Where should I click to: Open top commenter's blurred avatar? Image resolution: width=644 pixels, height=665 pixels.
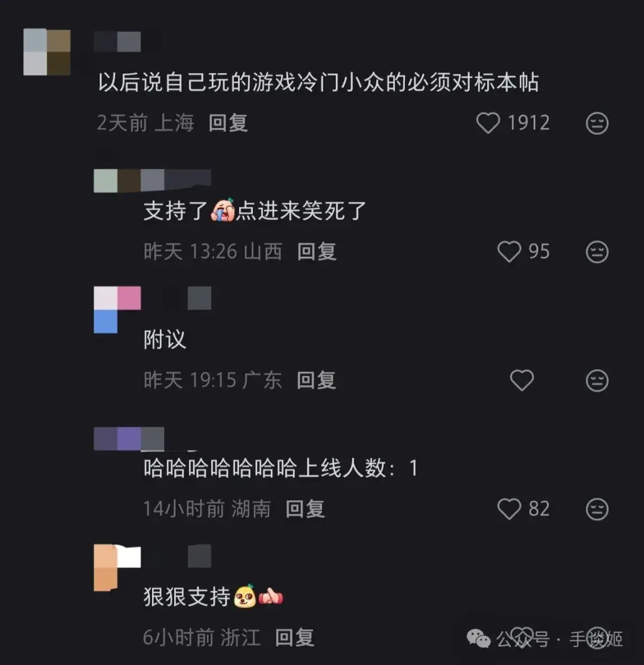point(47,52)
